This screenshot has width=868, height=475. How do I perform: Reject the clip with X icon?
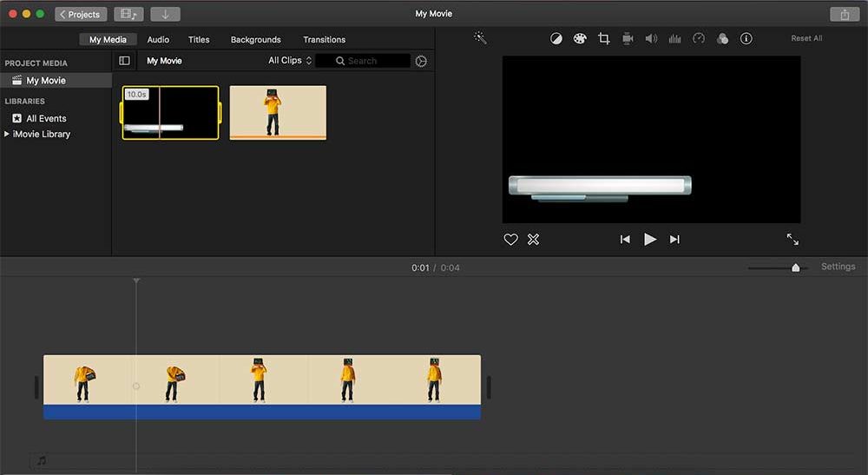[x=533, y=239]
